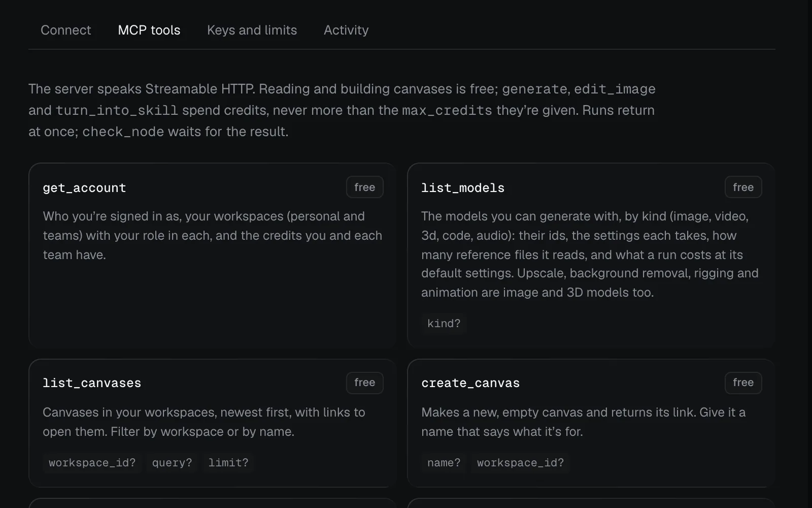Click the query? parameter chip
Screen dimensions: 812x508
[172, 463]
